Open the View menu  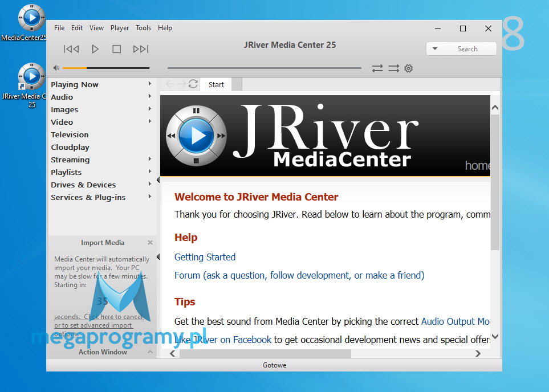(x=96, y=28)
